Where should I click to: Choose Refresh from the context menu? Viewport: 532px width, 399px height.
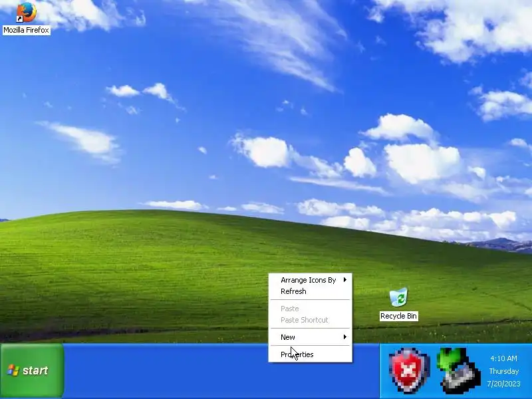[x=310, y=291]
